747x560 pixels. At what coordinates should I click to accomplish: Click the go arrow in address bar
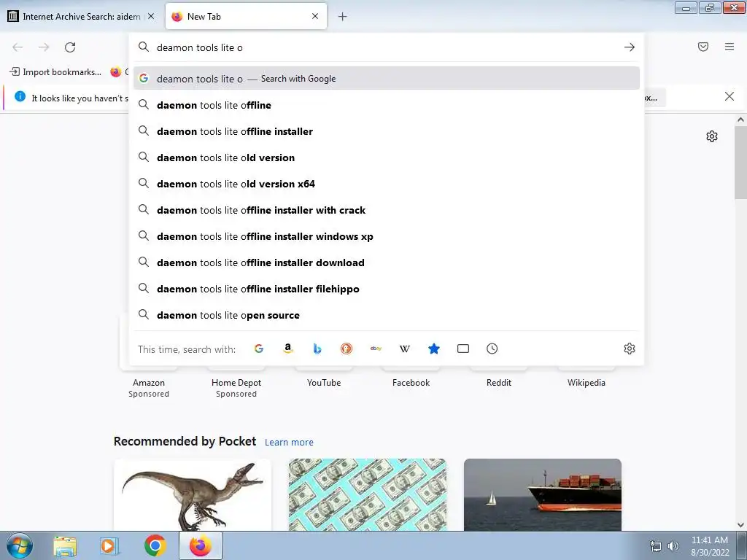[x=630, y=47]
